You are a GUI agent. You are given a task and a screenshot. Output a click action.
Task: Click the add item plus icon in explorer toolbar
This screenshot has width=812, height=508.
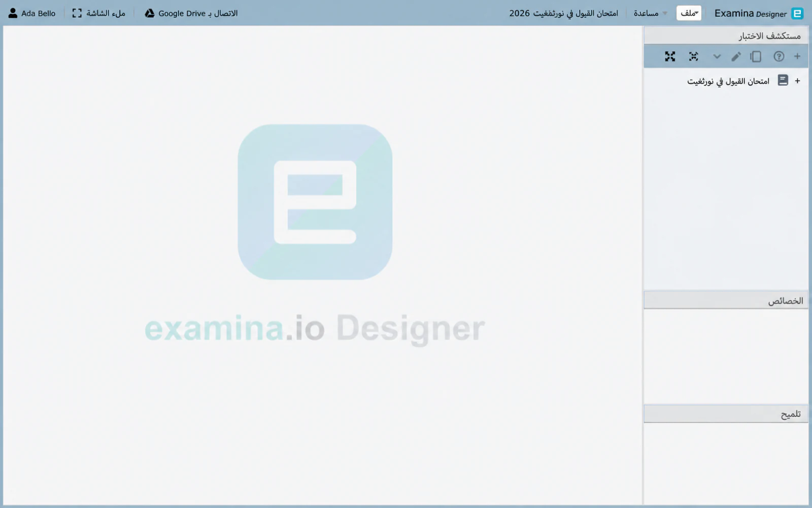(797, 56)
